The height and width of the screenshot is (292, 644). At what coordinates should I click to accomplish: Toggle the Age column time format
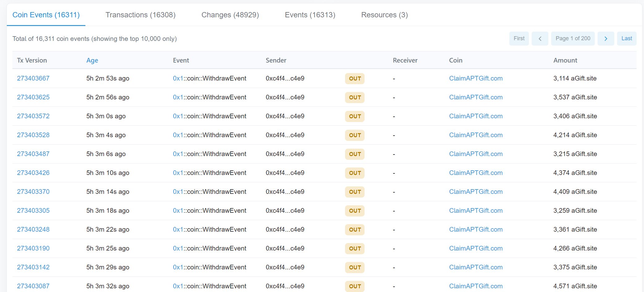coord(92,60)
